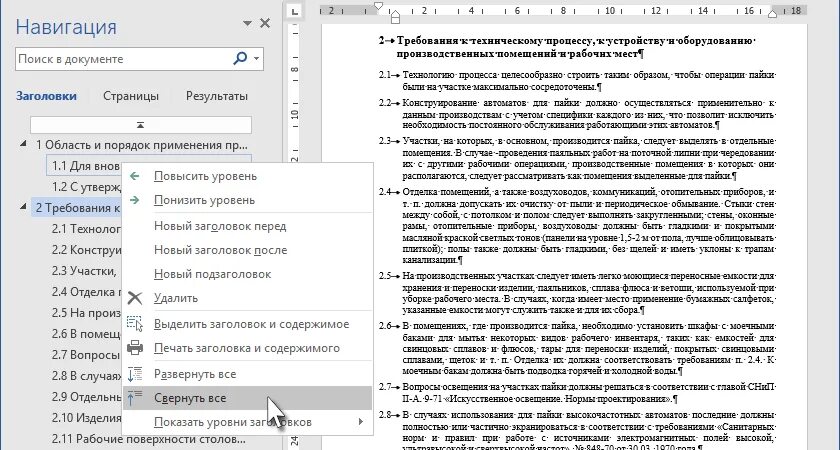
Task: Collapse heading 2 Требования к
Action: (23, 206)
